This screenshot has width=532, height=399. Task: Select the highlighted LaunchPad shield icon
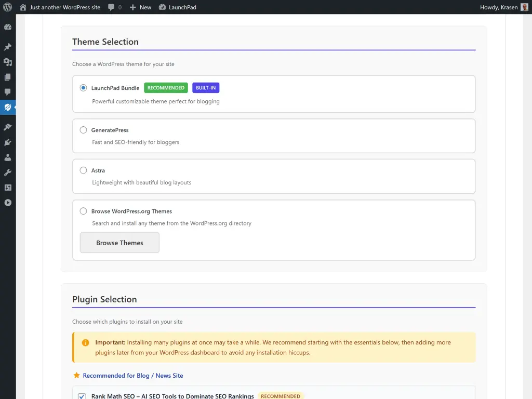(8, 107)
